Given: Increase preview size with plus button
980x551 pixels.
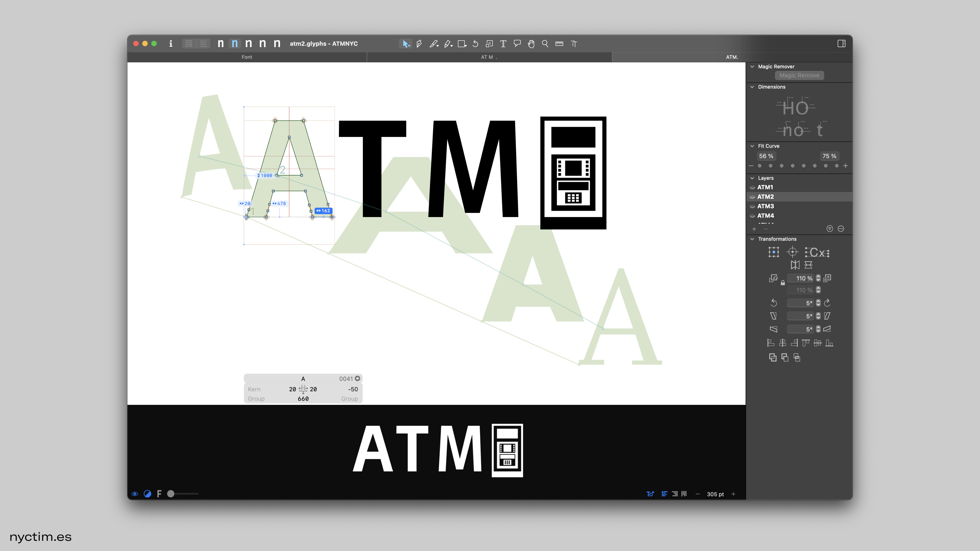Looking at the screenshot, I should click(733, 494).
